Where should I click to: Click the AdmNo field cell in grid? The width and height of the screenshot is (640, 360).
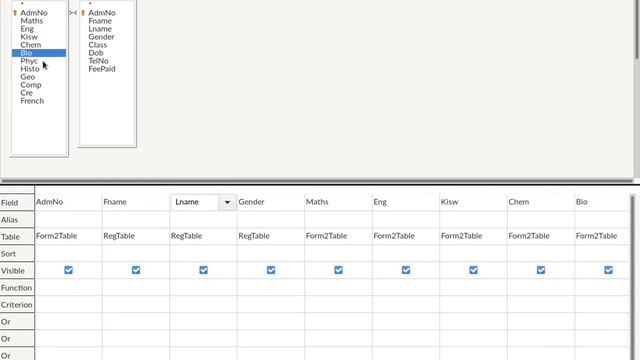(68, 202)
